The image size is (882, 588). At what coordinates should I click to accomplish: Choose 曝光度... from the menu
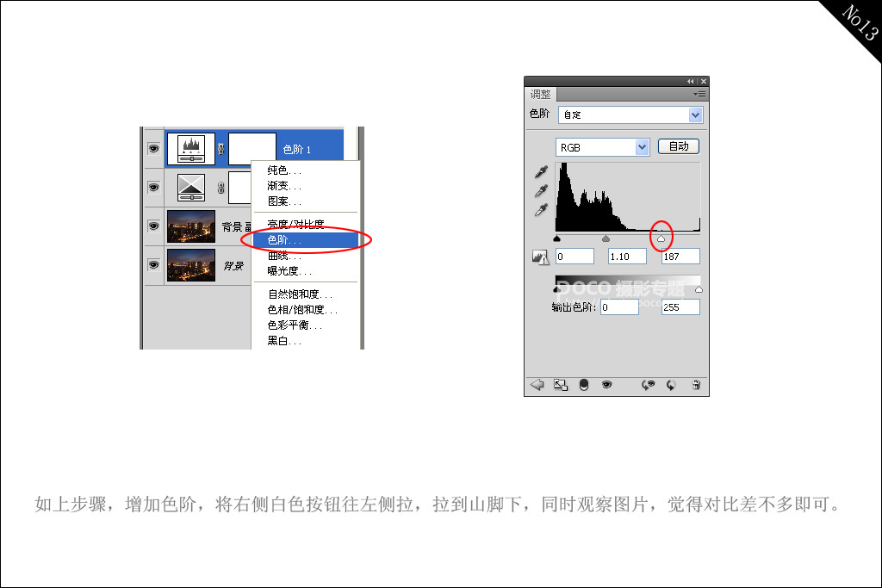[306, 271]
